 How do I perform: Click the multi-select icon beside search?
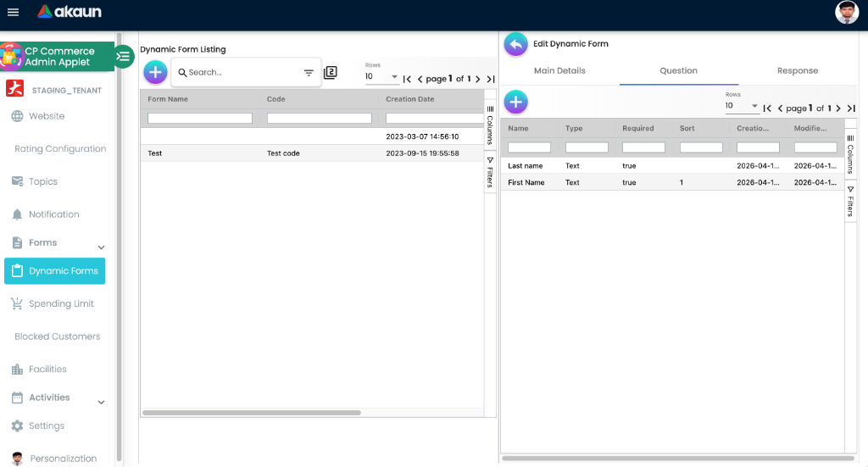[x=331, y=73]
